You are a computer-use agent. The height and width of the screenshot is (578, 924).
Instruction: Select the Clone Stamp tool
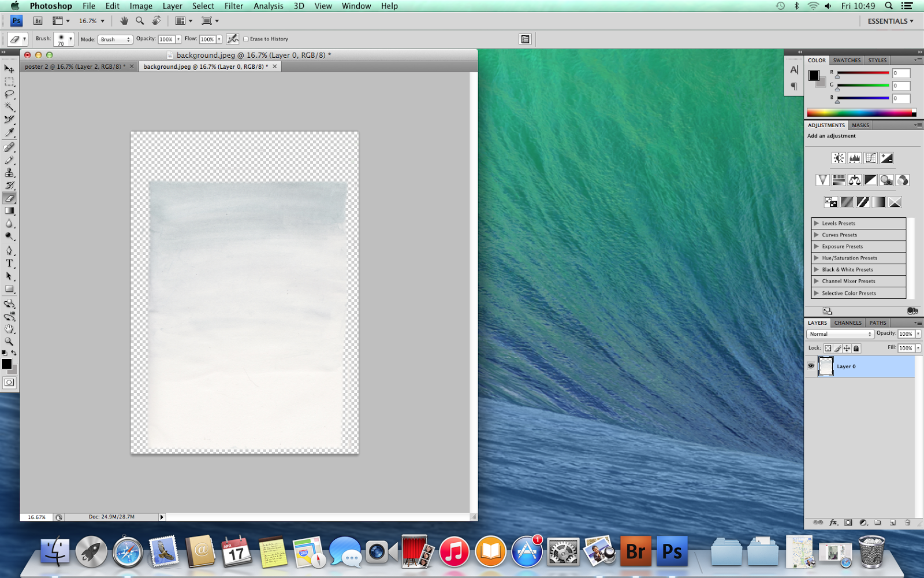tap(9, 173)
